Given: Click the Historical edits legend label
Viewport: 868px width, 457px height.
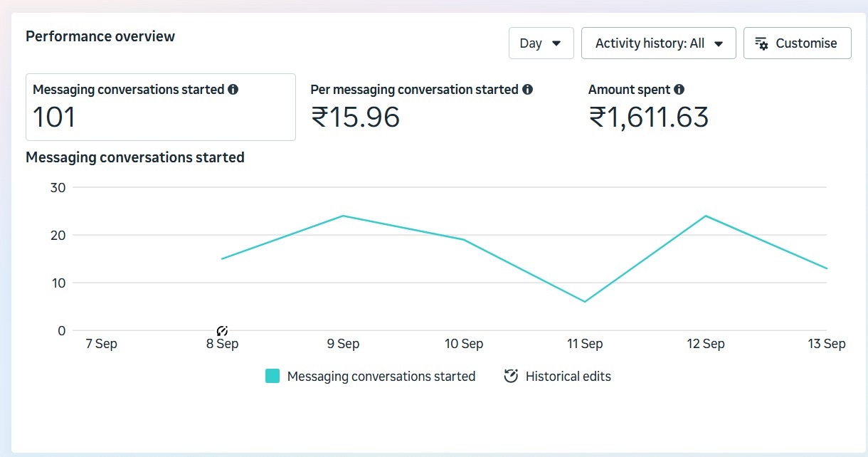Looking at the screenshot, I should 568,377.
